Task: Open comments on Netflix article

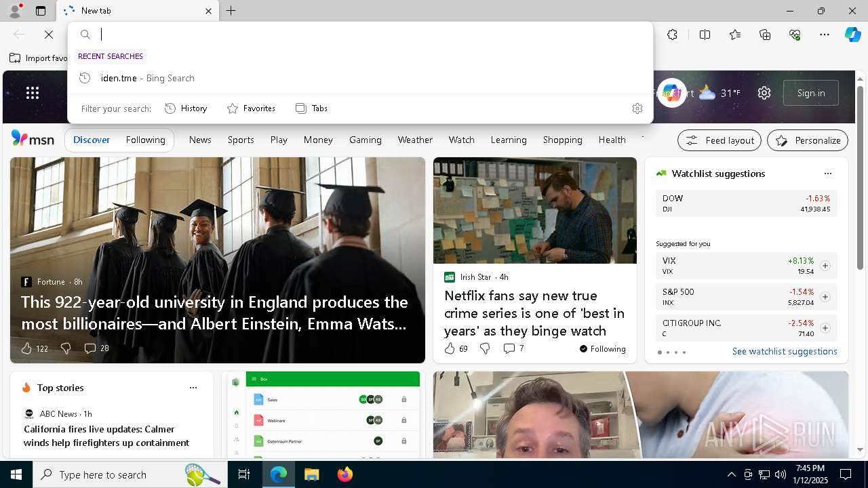Action: (513, 348)
